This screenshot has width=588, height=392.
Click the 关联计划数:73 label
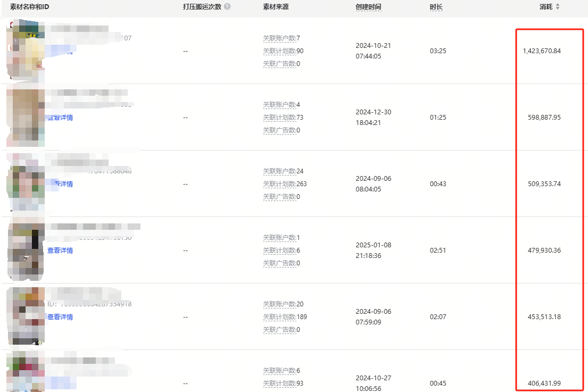point(283,118)
